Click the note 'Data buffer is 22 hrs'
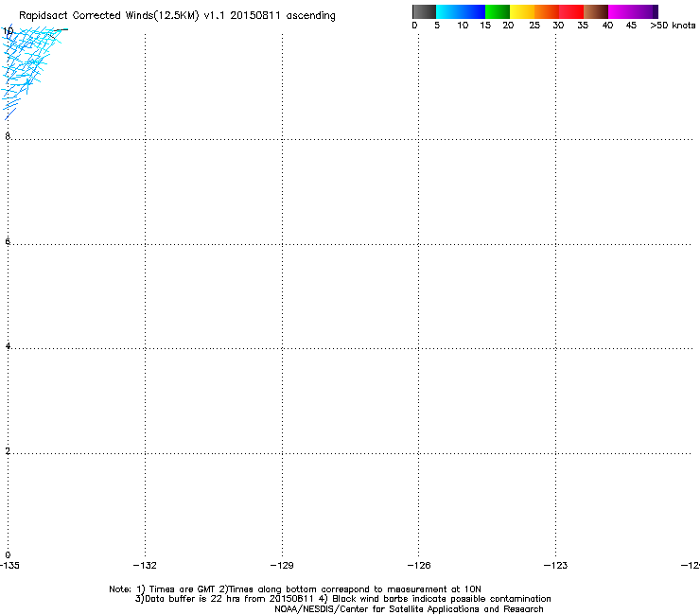700x615 pixels. click(x=187, y=599)
